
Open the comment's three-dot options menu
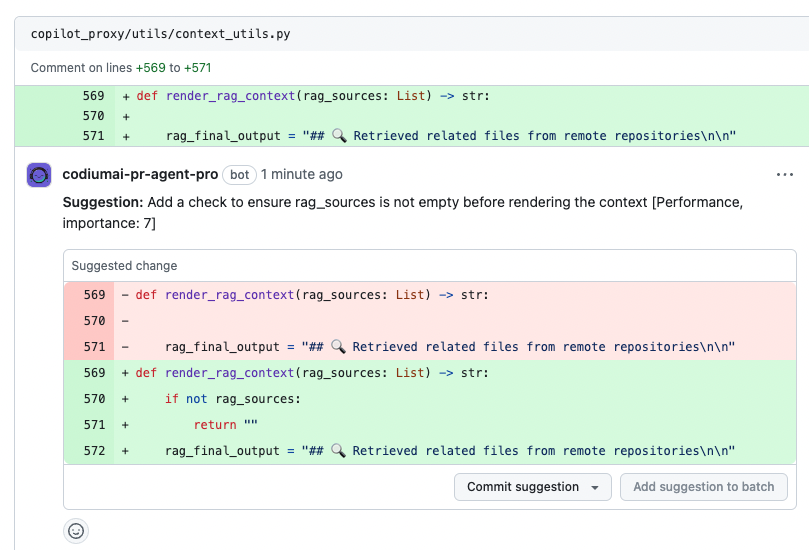tap(784, 175)
